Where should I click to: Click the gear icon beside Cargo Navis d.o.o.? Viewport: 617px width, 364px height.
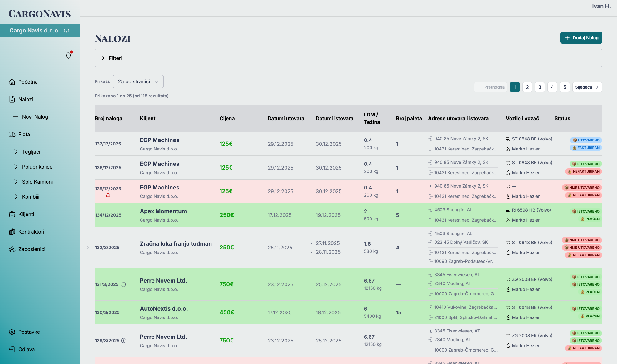[67, 31]
